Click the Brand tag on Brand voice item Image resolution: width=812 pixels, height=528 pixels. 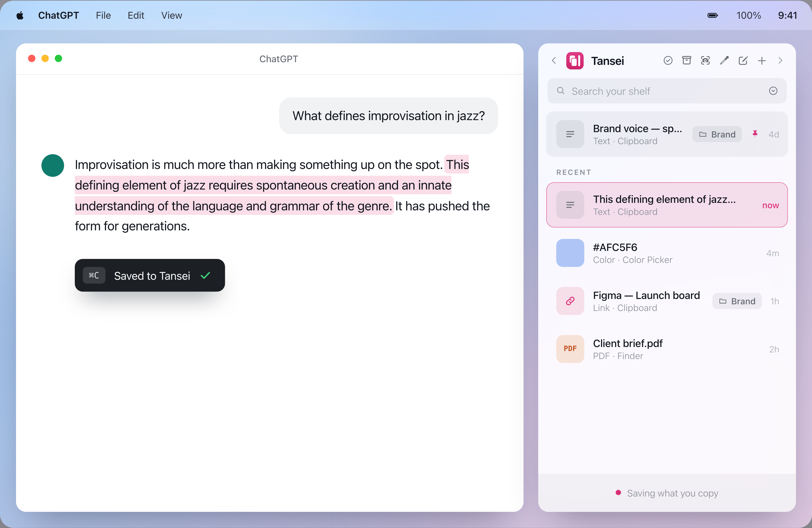pos(717,134)
